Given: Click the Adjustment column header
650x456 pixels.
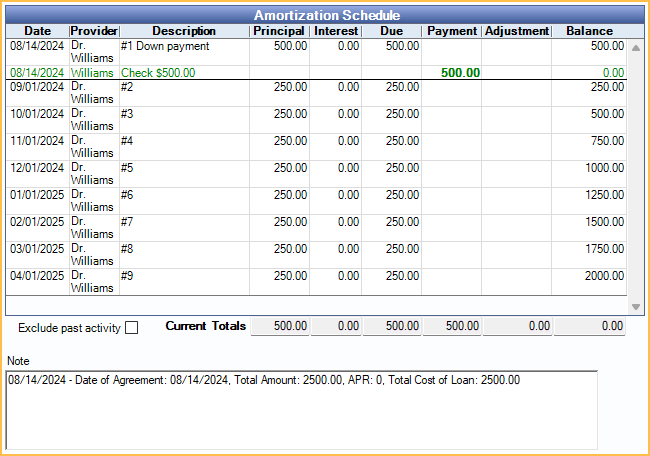Looking at the screenshot, I should point(516,31).
